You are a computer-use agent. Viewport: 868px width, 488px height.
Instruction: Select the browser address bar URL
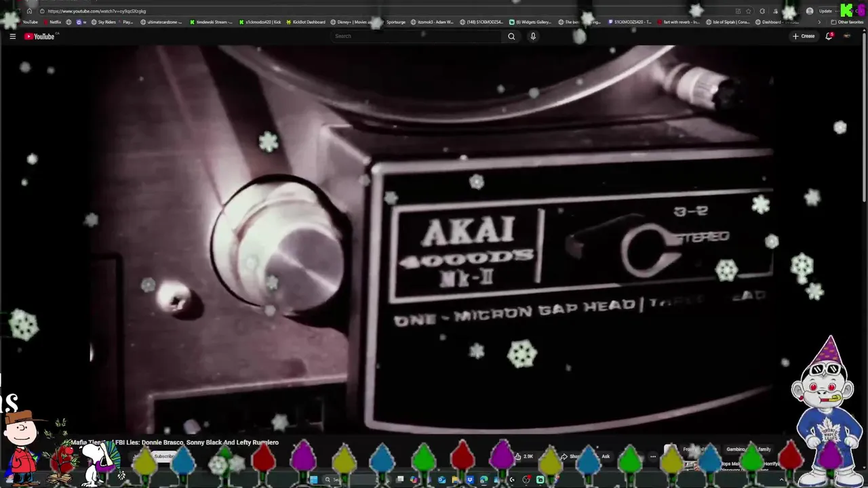(x=97, y=11)
